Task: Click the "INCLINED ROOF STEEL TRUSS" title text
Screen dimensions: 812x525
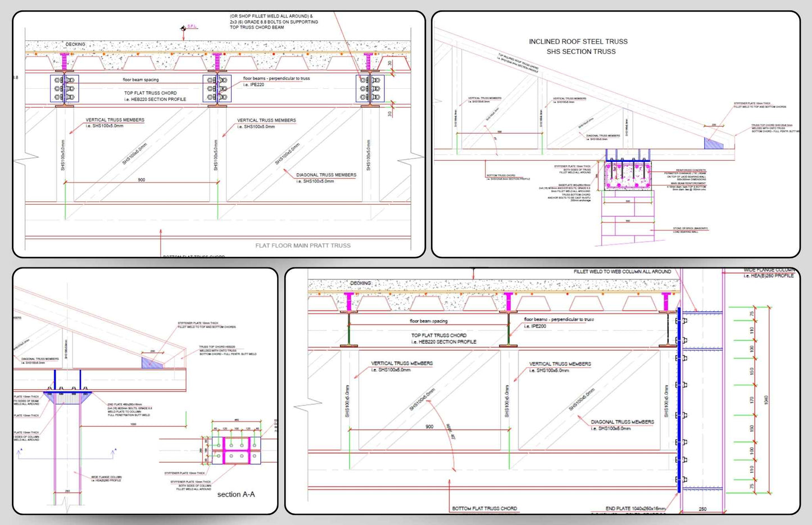Action: coord(578,42)
